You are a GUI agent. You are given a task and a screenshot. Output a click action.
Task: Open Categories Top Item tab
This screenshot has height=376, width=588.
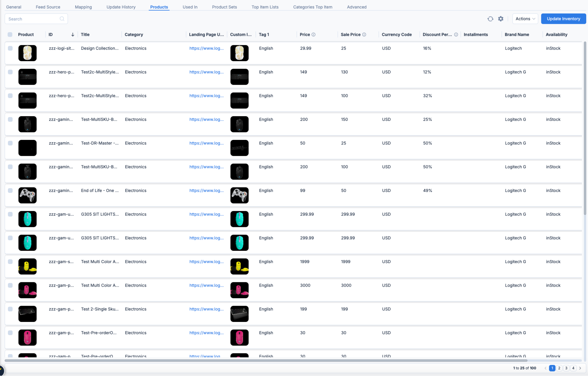point(313,7)
